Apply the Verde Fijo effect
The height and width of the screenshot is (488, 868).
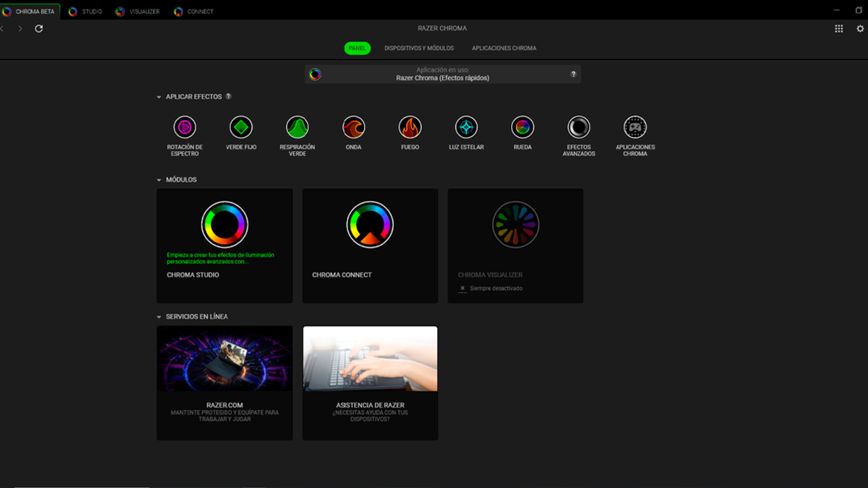241,127
